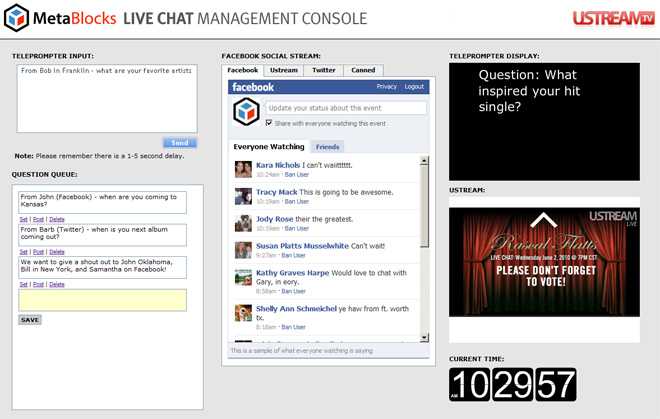Select the Friends tab

[327, 147]
